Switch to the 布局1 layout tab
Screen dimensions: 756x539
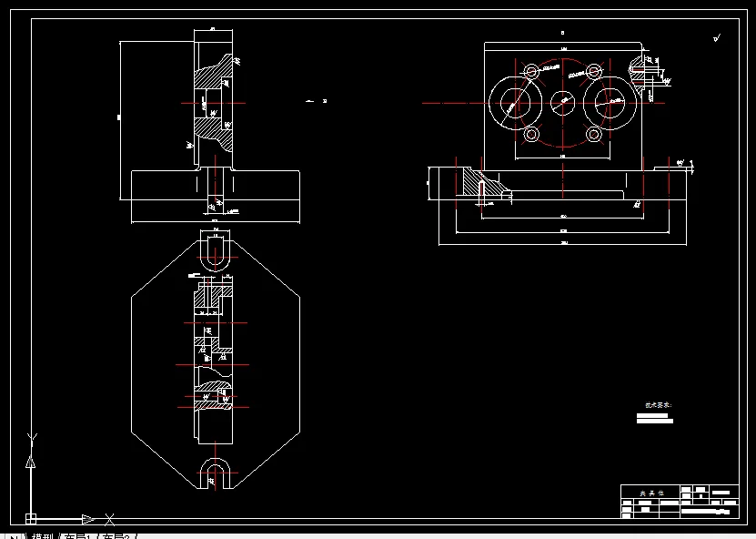coord(77,536)
